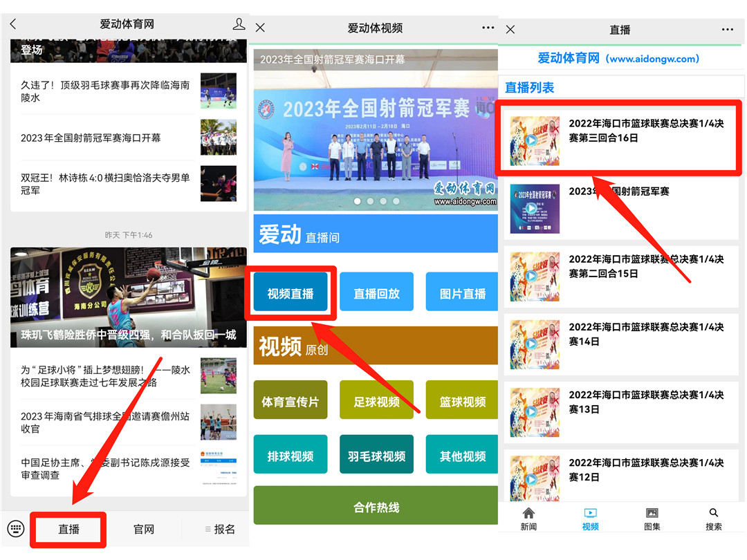Open 篮球联赛总决赛1/4决赛14日 live entry
The width and height of the screenshot is (747, 560).
[620, 345]
